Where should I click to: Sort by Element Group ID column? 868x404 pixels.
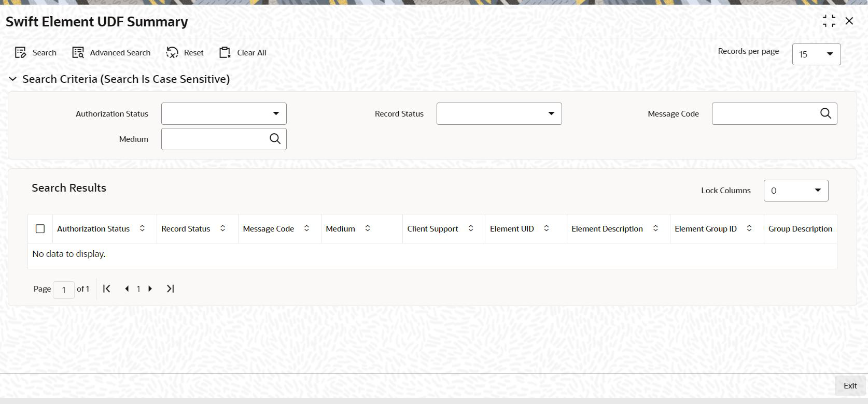tap(749, 228)
